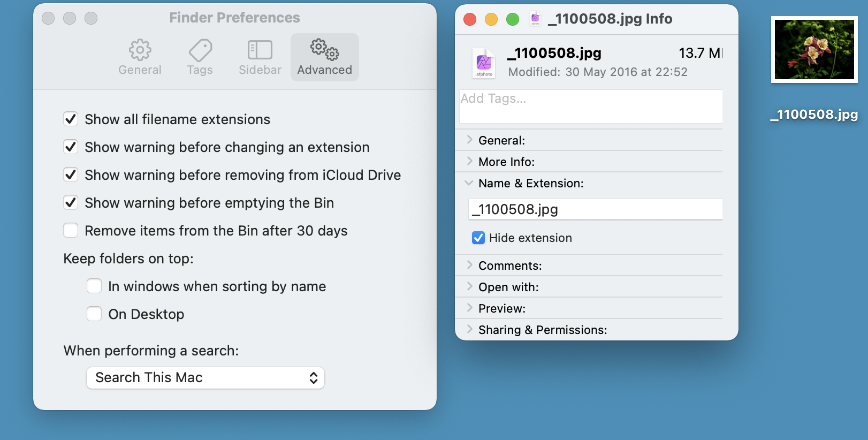Toggle the Hide extension checkbox
This screenshot has width=868, height=440.
coord(478,238)
